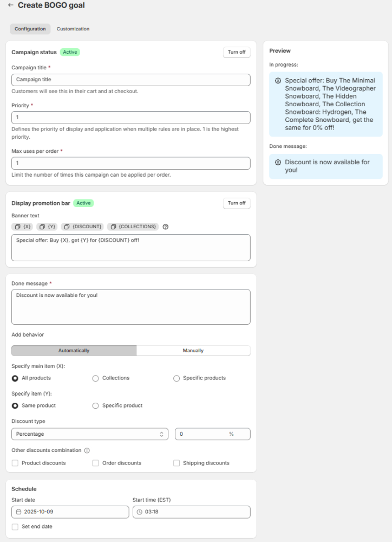392x542 pixels.
Task: Click the clock icon in Start time
Action: (x=139, y=512)
